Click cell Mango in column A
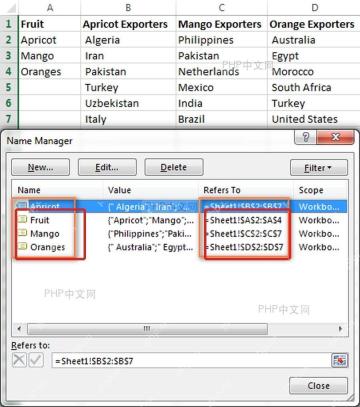The image size is (360, 407). pyautogui.click(x=49, y=56)
